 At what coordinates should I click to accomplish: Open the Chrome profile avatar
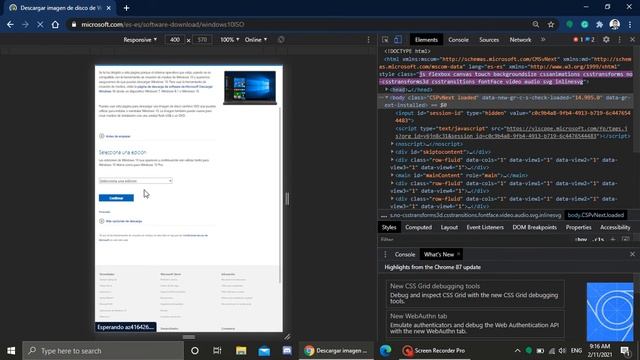pyautogui.click(x=615, y=24)
